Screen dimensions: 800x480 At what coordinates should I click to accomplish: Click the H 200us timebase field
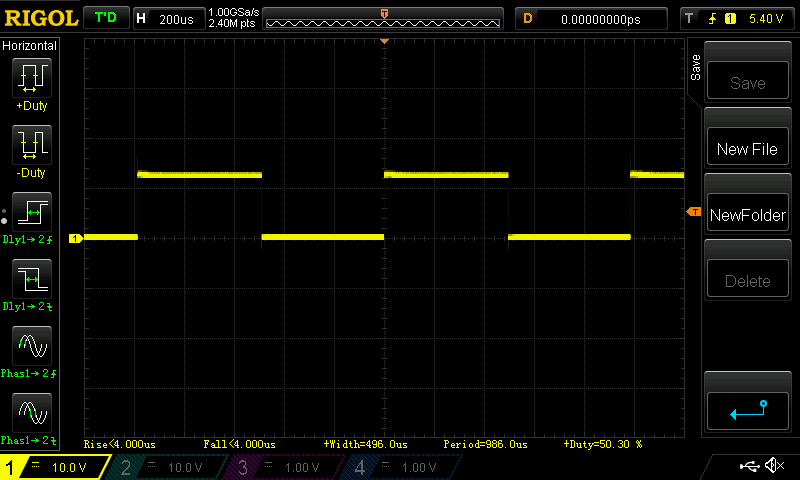coord(169,19)
